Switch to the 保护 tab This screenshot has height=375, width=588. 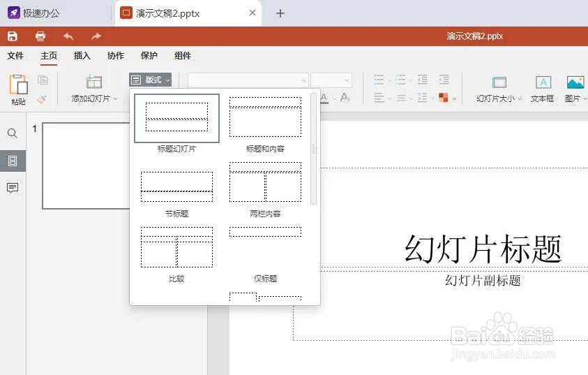149,56
